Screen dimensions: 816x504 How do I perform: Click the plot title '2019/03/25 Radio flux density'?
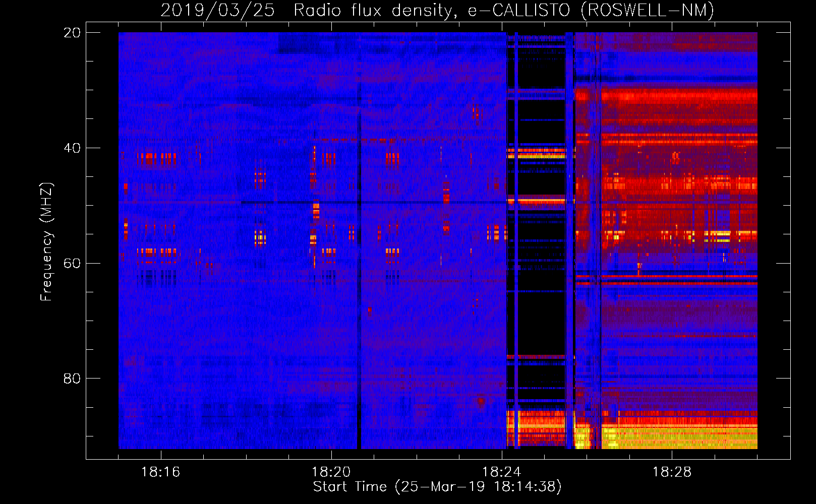click(437, 10)
